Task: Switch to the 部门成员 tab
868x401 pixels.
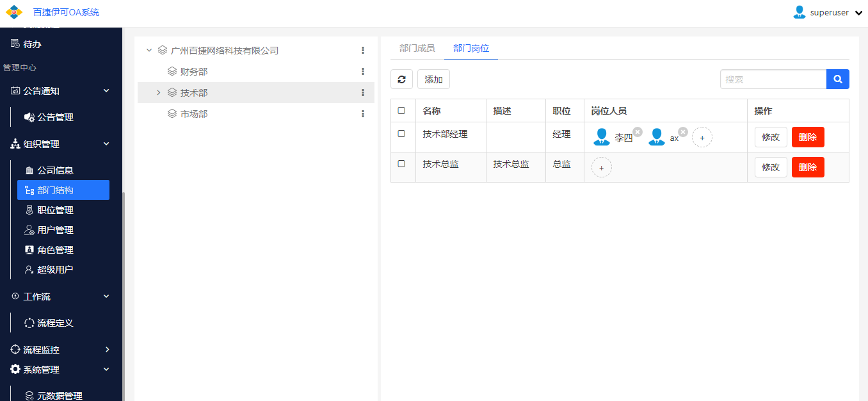Action: pyautogui.click(x=417, y=48)
